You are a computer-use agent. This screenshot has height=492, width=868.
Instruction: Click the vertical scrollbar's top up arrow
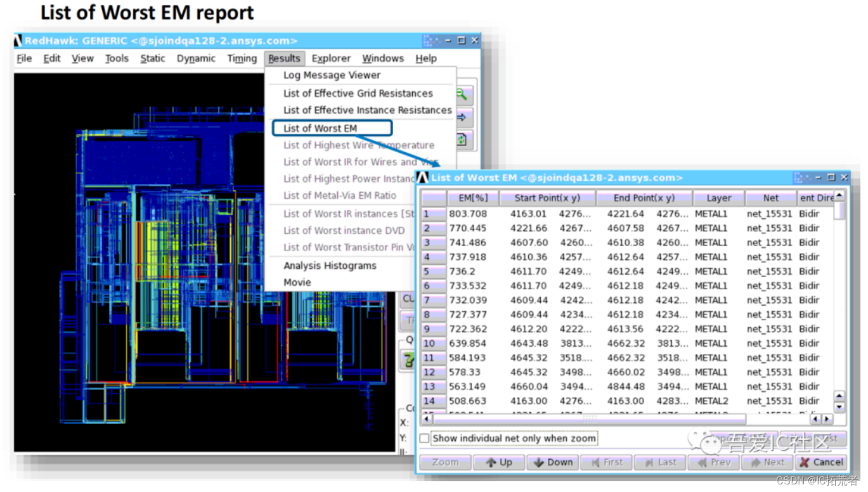(x=839, y=196)
